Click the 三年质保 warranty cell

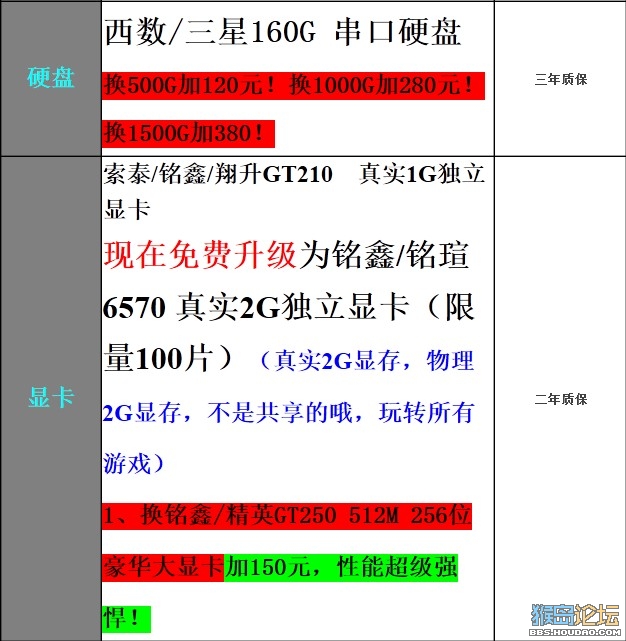[561, 79]
